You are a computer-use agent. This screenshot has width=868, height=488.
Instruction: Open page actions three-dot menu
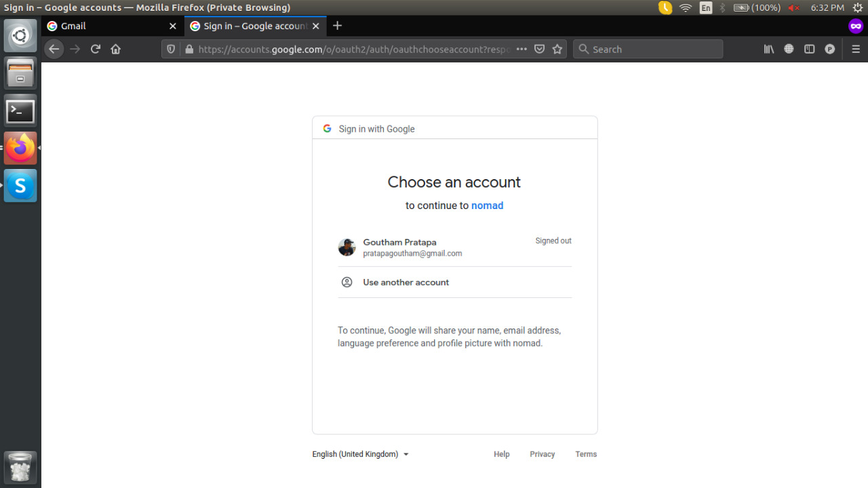pyautogui.click(x=521, y=49)
